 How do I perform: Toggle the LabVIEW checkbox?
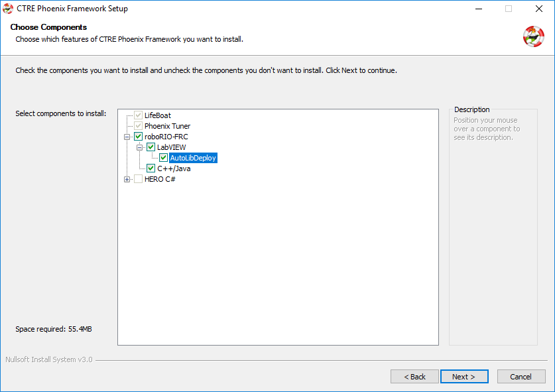151,147
